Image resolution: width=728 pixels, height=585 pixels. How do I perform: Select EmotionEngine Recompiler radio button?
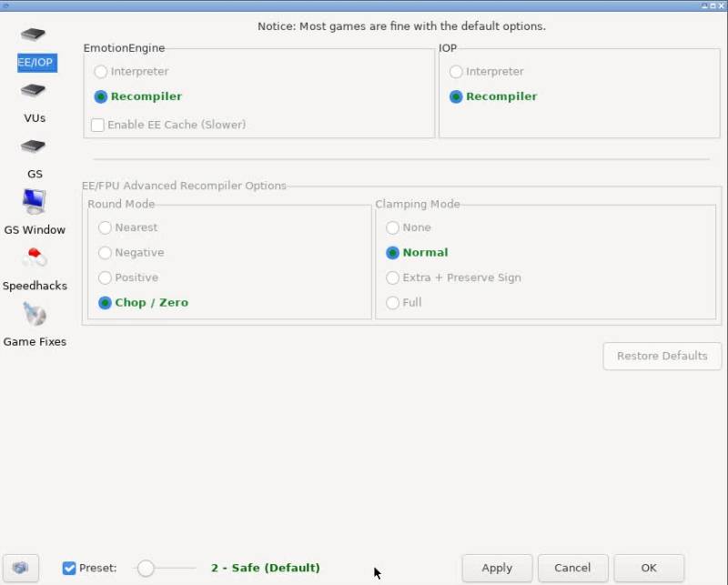point(100,96)
